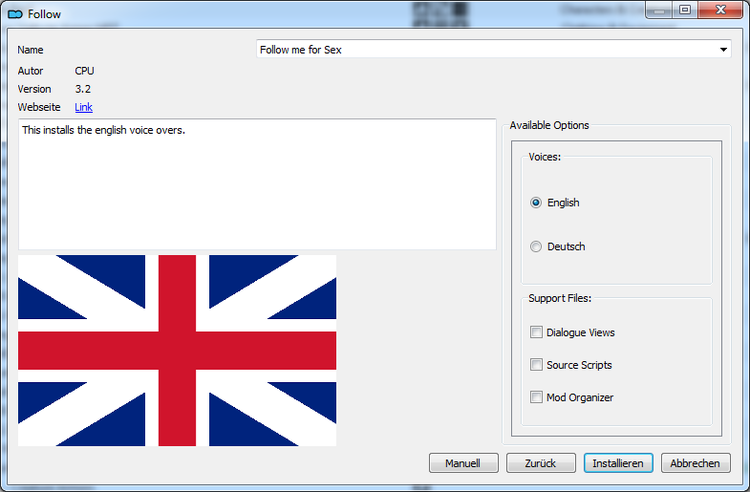Click the version value 3.2

[83, 89]
